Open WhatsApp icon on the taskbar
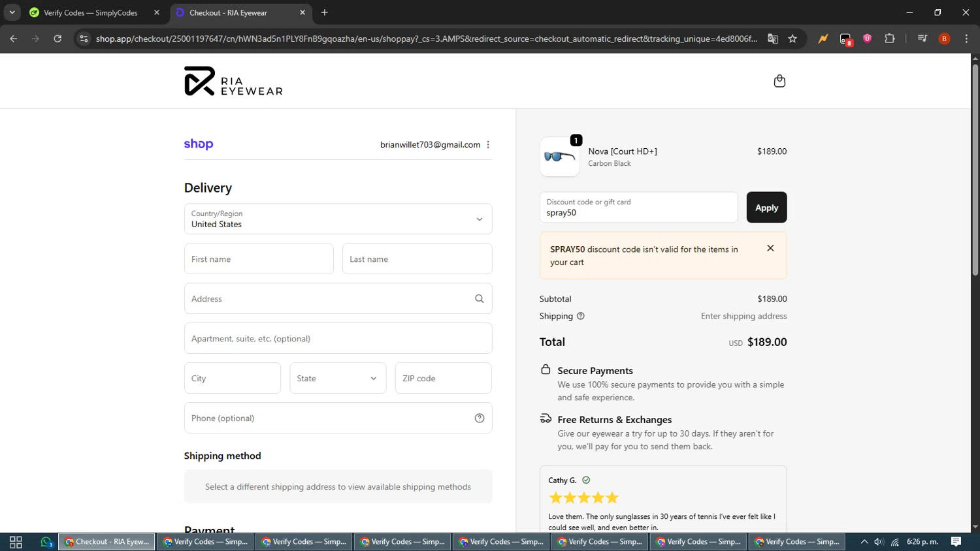Viewport: 980px width, 551px height. pyautogui.click(x=46, y=542)
